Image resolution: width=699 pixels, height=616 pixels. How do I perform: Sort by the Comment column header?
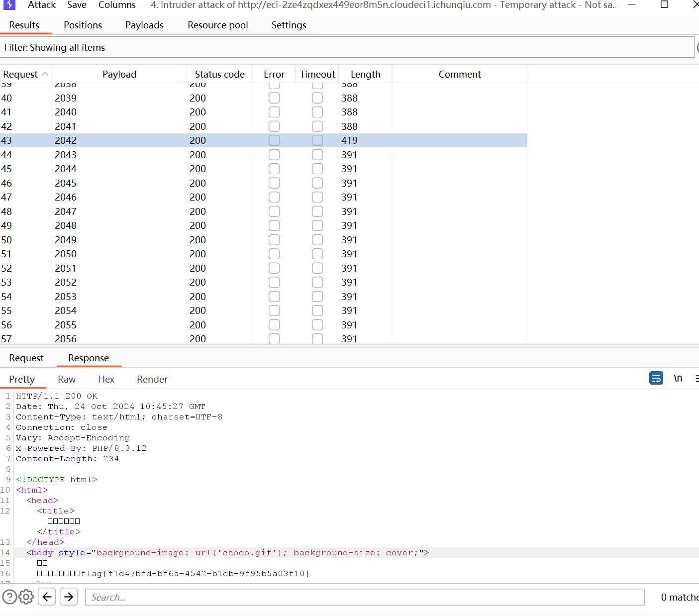click(x=460, y=74)
